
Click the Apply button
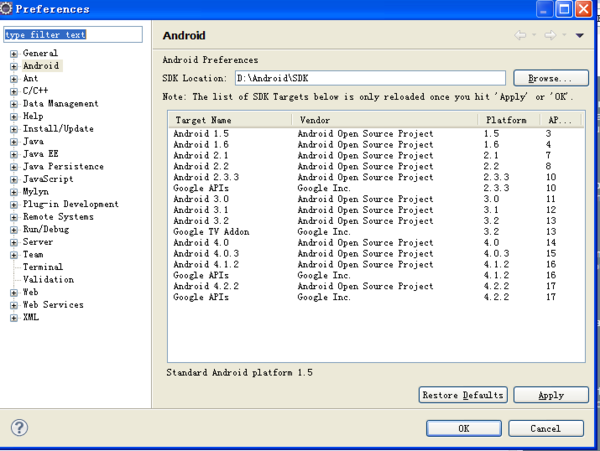[551, 395]
